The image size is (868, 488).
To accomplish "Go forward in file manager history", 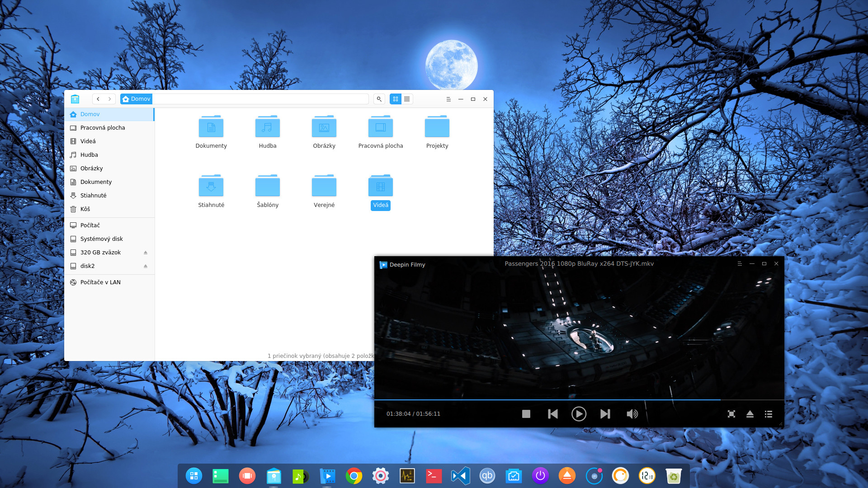I will [x=110, y=99].
